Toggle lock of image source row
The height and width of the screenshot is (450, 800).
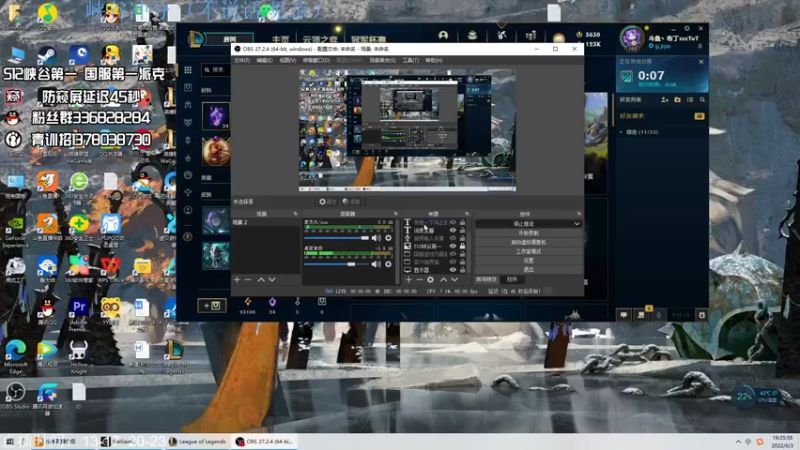(462, 246)
